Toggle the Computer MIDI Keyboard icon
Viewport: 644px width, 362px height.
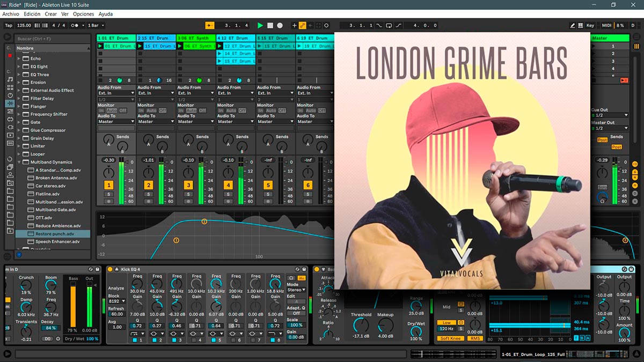581,25
